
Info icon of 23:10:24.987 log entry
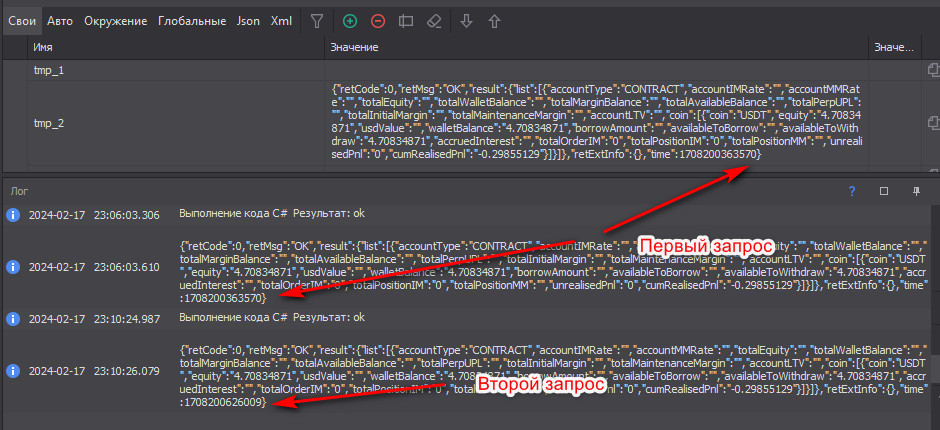(13, 319)
